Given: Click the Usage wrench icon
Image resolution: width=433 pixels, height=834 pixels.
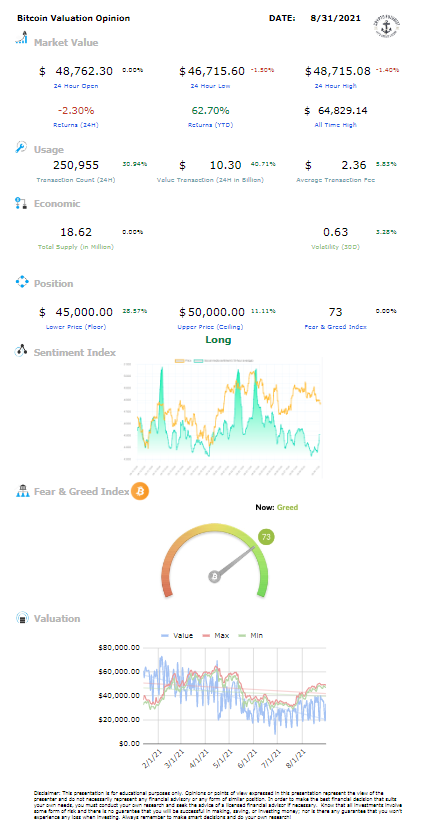Looking at the screenshot, I should click(21, 148).
